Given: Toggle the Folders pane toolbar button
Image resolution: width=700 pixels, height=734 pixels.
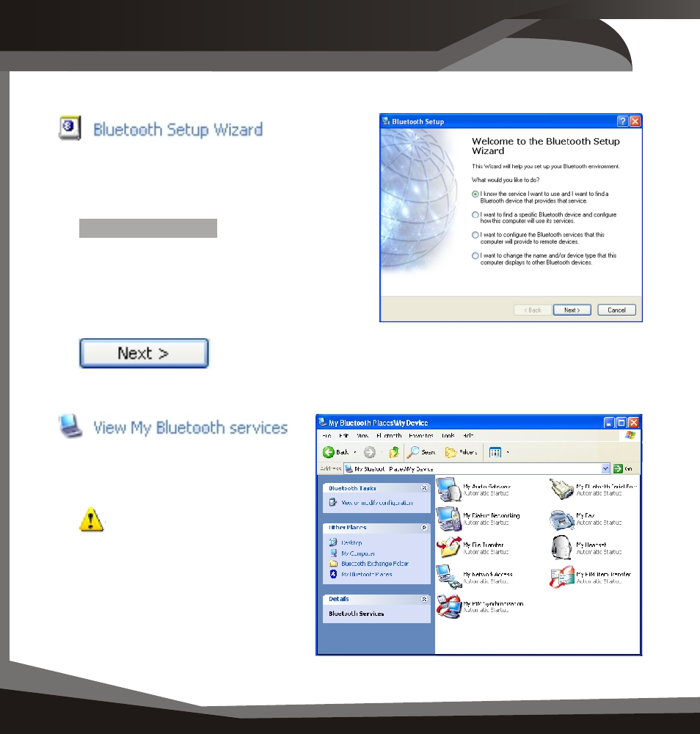Looking at the screenshot, I should tap(461, 451).
